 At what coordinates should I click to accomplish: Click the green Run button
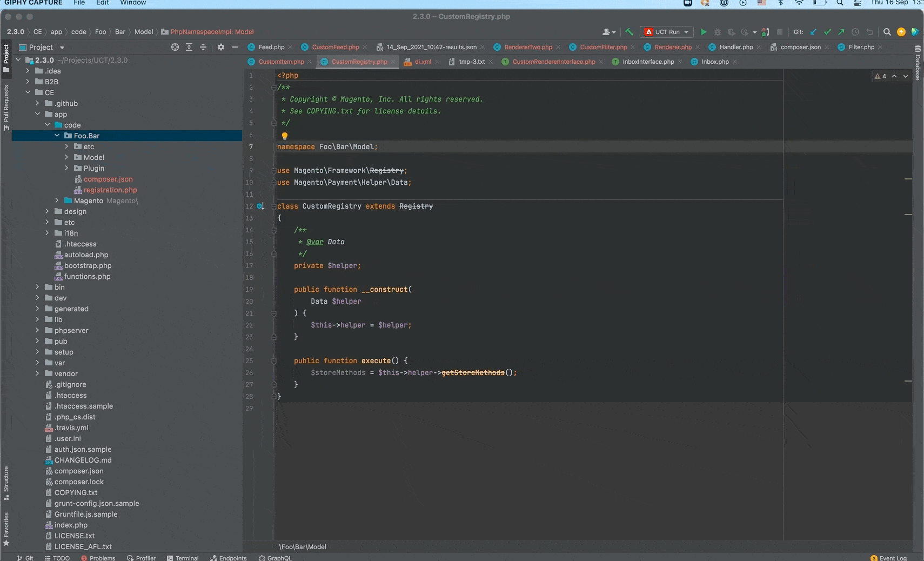click(x=703, y=32)
